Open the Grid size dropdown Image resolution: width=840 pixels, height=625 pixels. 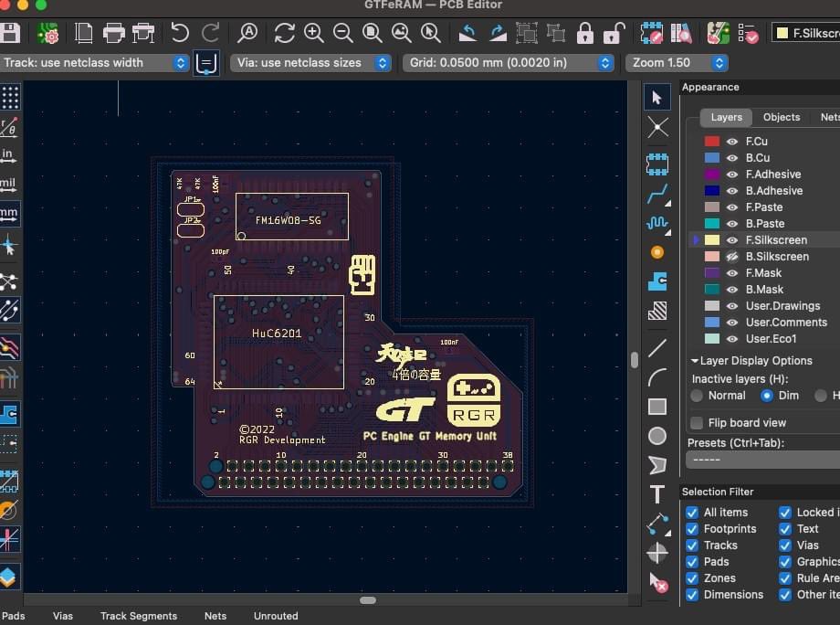point(508,63)
